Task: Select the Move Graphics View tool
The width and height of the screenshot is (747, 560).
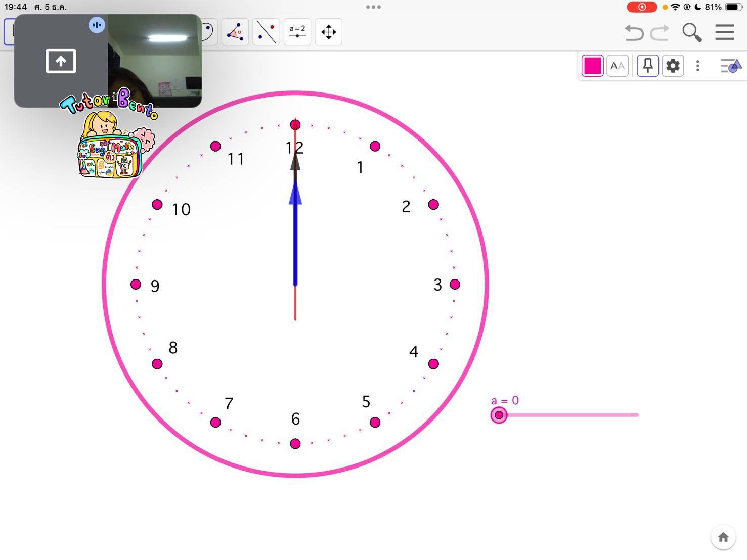Action: (x=328, y=31)
